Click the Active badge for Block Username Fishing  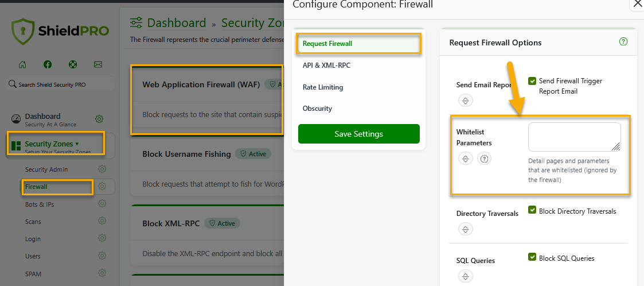[253, 153]
